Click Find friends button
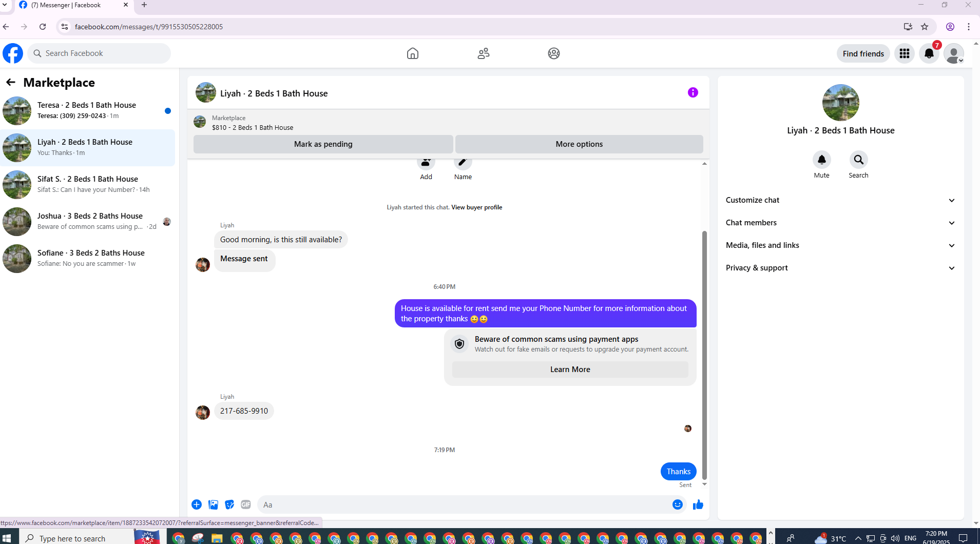 click(x=863, y=53)
